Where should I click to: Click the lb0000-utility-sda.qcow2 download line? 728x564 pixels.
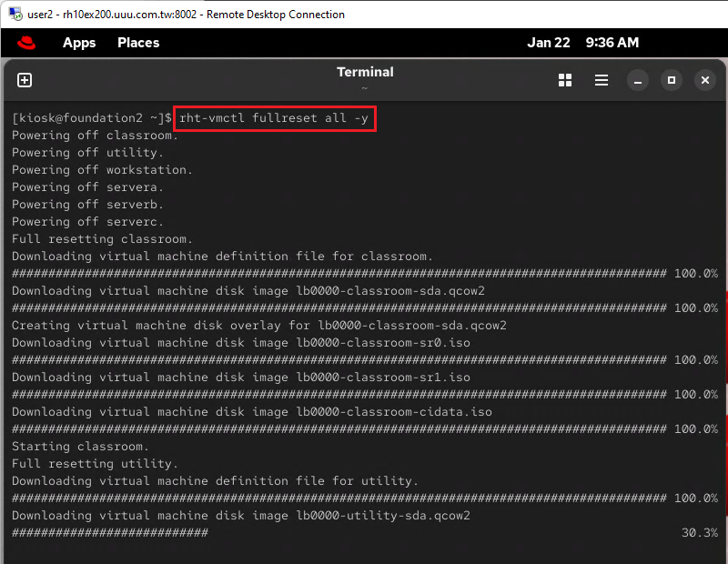coord(240,516)
